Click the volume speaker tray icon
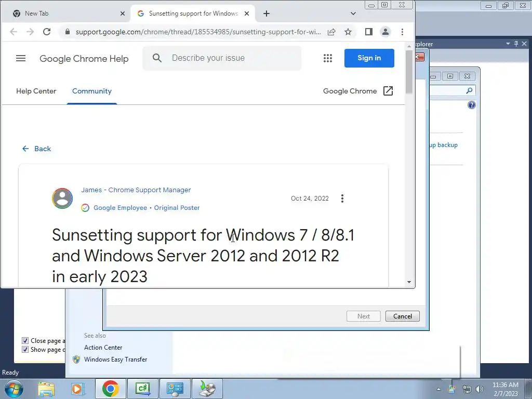 click(480, 389)
